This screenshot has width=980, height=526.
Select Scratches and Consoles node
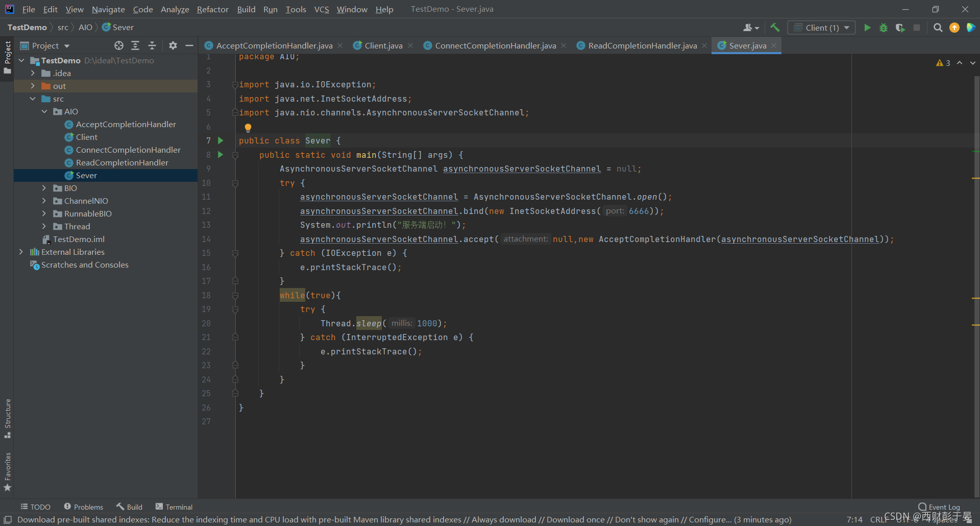85,265
